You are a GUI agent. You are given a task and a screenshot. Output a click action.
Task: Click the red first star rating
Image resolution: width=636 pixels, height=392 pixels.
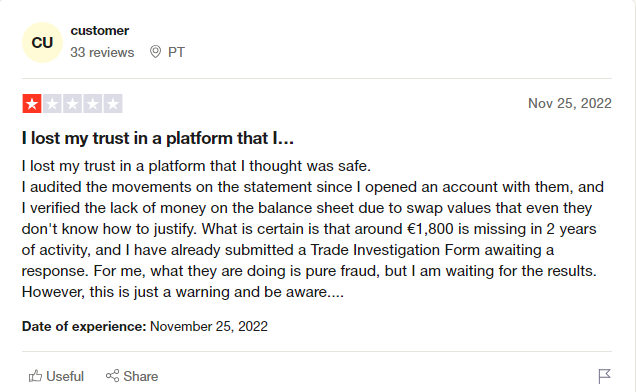click(x=32, y=103)
